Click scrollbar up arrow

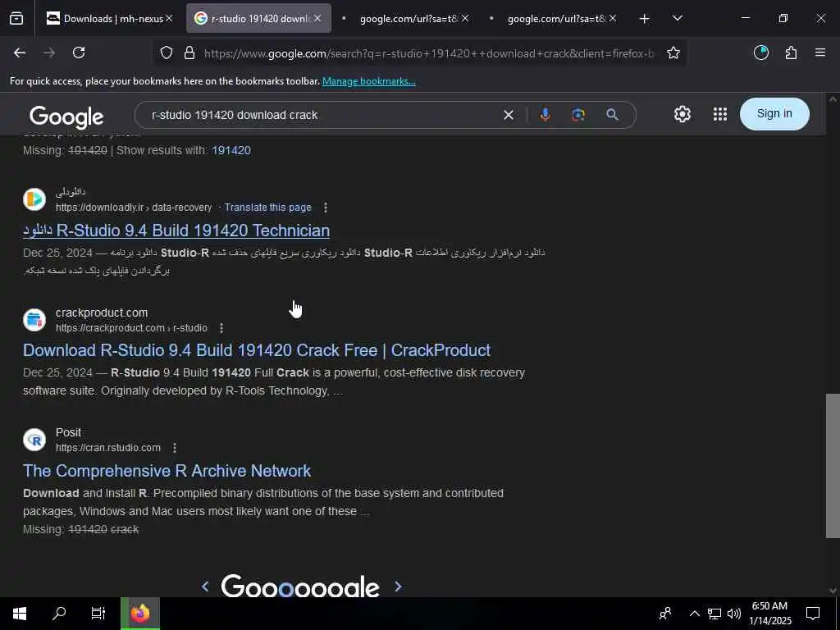pos(832,99)
